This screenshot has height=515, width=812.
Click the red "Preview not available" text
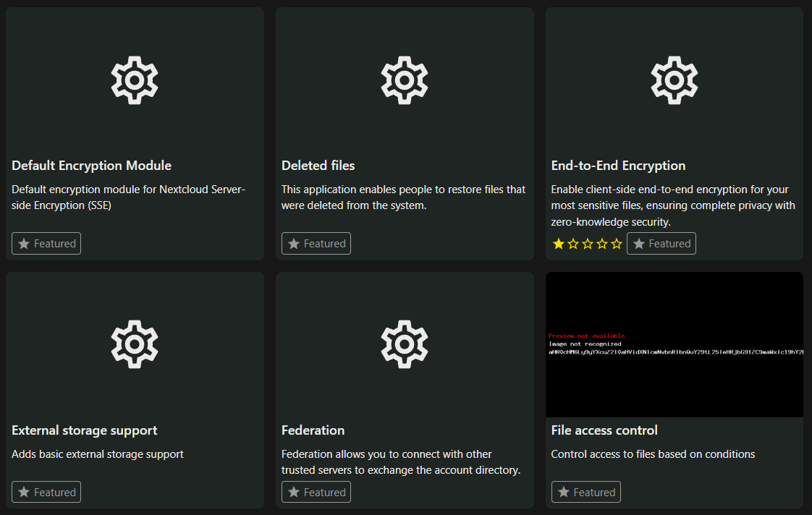coord(587,336)
